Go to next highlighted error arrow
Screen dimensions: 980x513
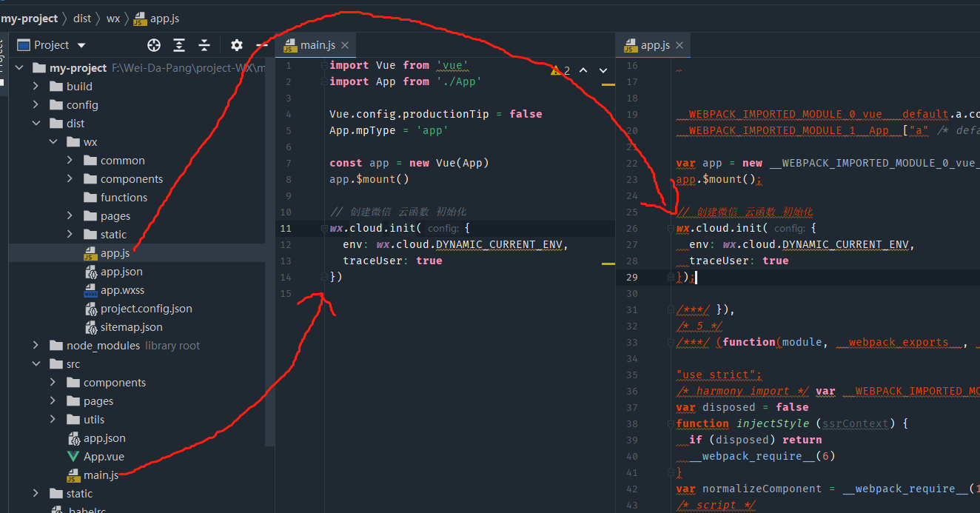click(x=603, y=70)
